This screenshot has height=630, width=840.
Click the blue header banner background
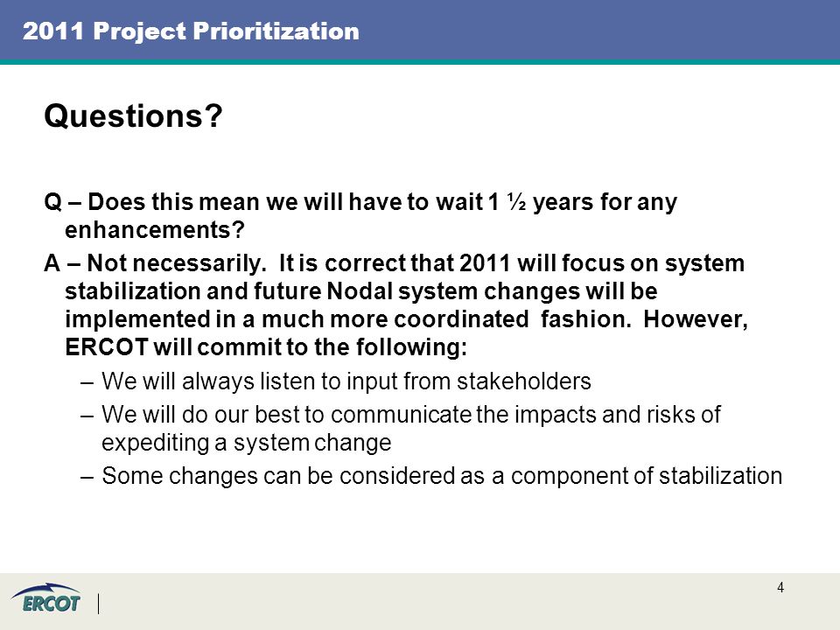pos(589,30)
